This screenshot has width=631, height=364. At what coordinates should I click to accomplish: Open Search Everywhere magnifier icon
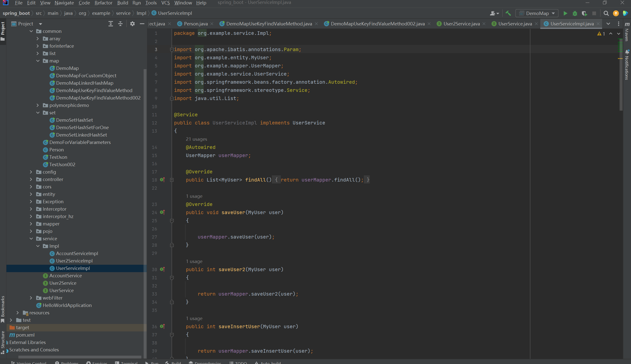[x=606, y=13]
